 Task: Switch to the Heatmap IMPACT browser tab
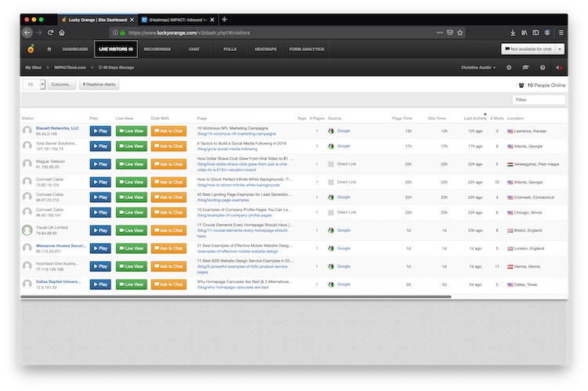click(178, 20)
